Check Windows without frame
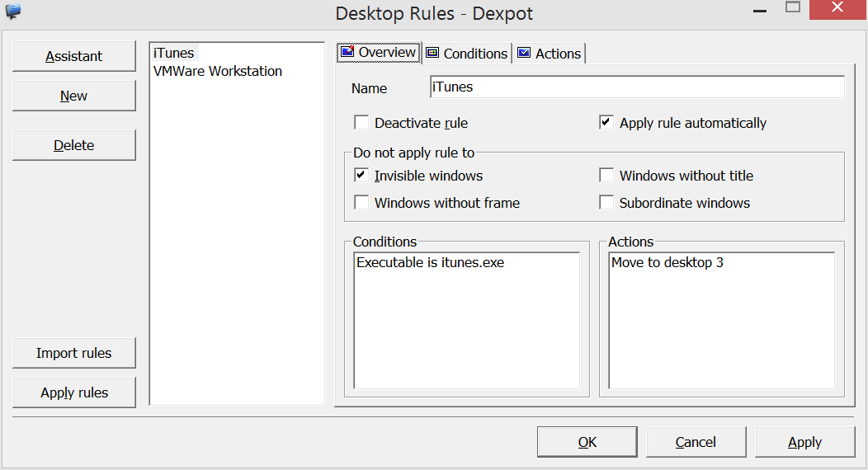This screenshot has height=470, width=868. tap(361, 202)
